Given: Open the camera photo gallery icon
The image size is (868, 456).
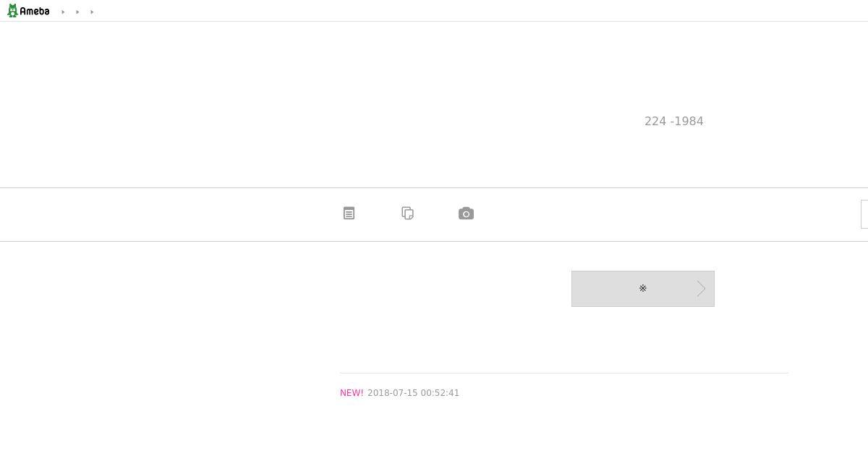Looking at the screenshot, I should [x=466, y=214].
